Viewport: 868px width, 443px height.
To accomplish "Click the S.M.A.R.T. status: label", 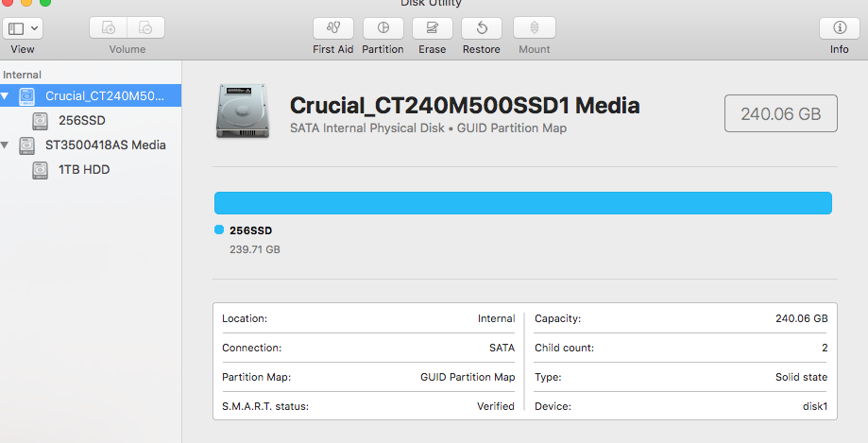I will 265,406.
